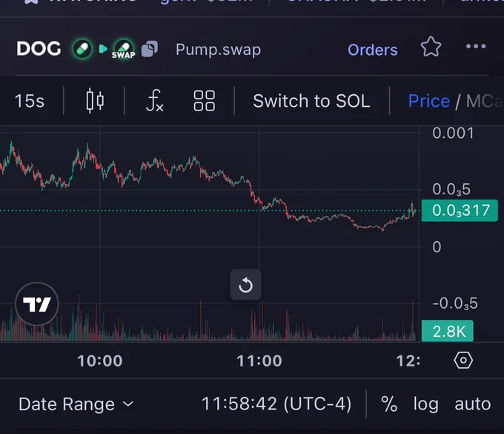Click the Pump SWAP badge icon
Screen dimensions: 504x434
[x=124, y=49]
